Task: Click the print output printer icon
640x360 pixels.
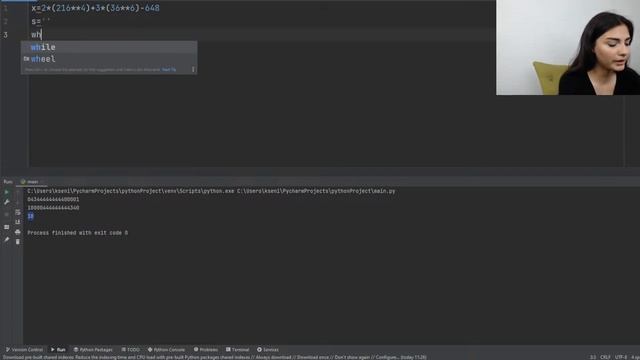Action: (18, 232)
